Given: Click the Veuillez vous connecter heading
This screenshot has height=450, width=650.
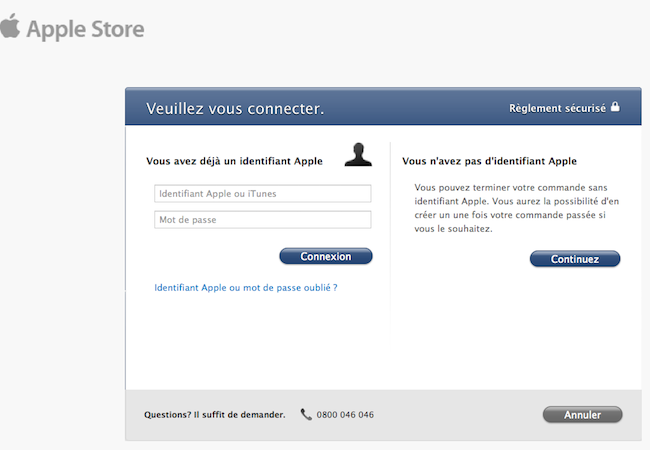Looking at the screenshot, I should (235, 109).
